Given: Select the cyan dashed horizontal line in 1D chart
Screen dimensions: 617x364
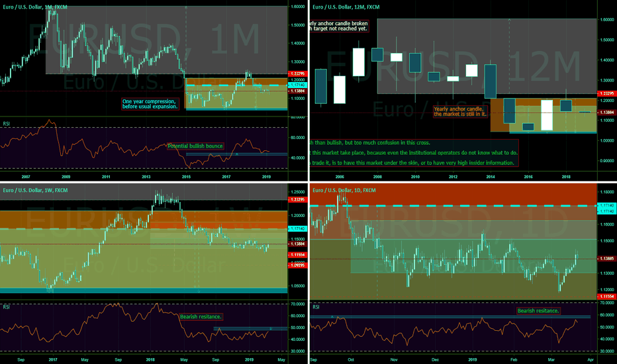Looking at the screenshot, I should tap(453, 206).
